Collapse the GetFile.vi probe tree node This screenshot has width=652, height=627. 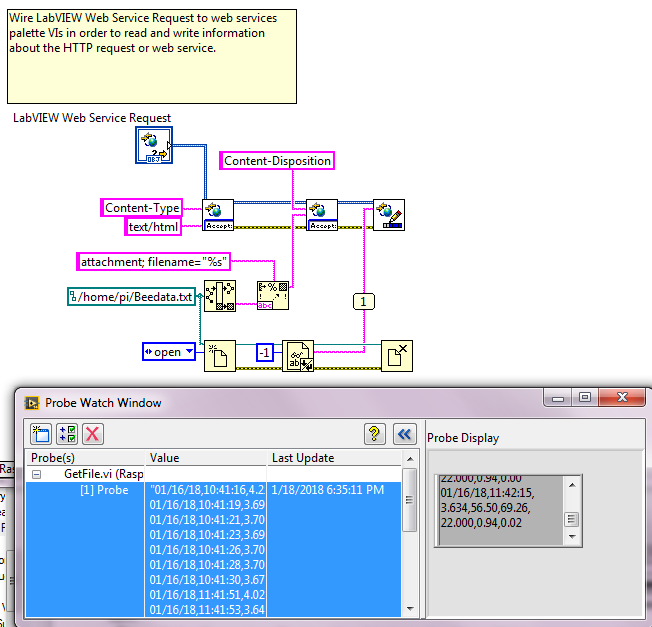37,474
